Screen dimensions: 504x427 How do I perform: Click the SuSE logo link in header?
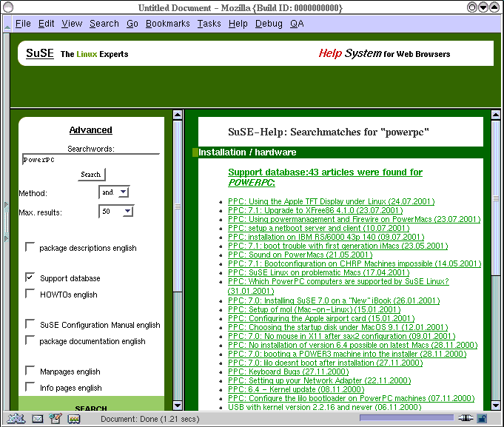pyautogui.click(x=39, y=53)
